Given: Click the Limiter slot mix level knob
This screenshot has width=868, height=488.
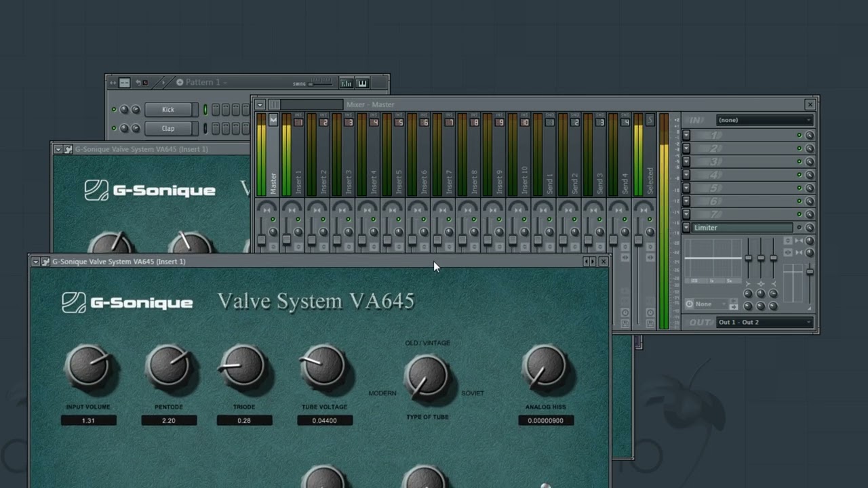Looking at the screenshot, I should tap(809, 228).
